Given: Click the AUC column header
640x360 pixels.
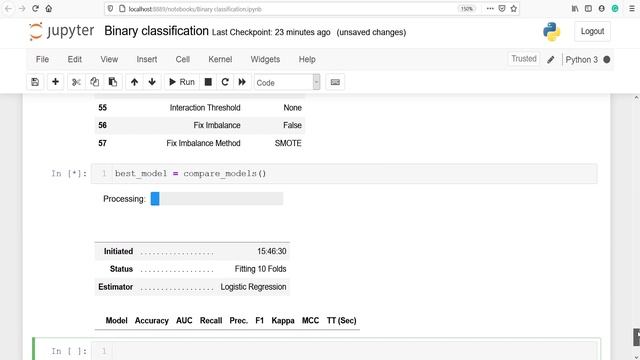Looking at the screenshot, I should pos(184,321).
